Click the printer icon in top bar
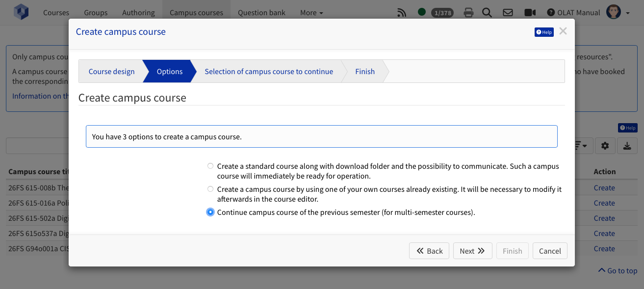This screenshot has height=289, width=644. [x=468, y=13]
